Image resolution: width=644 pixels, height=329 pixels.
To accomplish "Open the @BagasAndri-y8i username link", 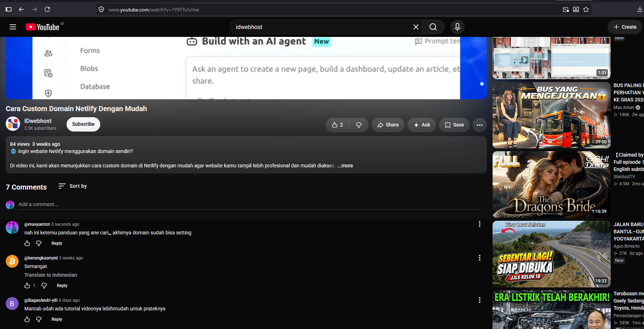I will [41, 300].
